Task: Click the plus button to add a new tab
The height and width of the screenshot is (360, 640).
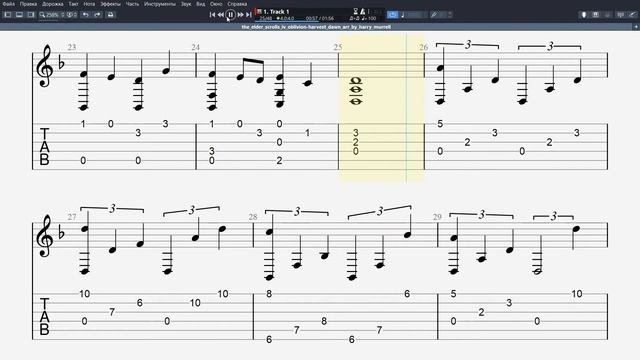Action: click(x=636, y=27)
